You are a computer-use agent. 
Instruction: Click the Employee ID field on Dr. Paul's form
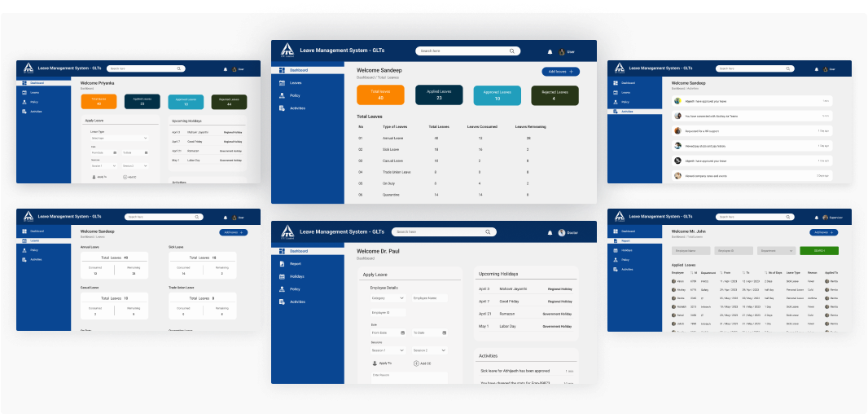tap(388, 313)
